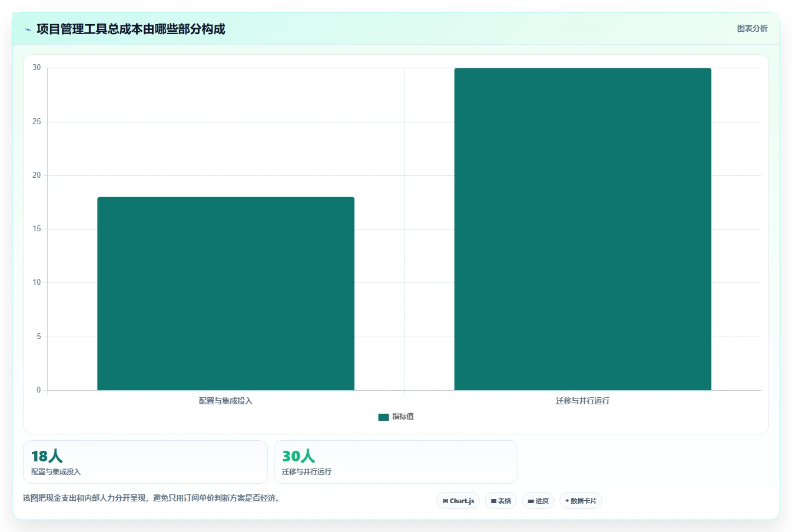The image size is (792, 532).
Task: Click the chart title 项目管理工具总成本由哪些部分构成
Action: coord(131,29)
